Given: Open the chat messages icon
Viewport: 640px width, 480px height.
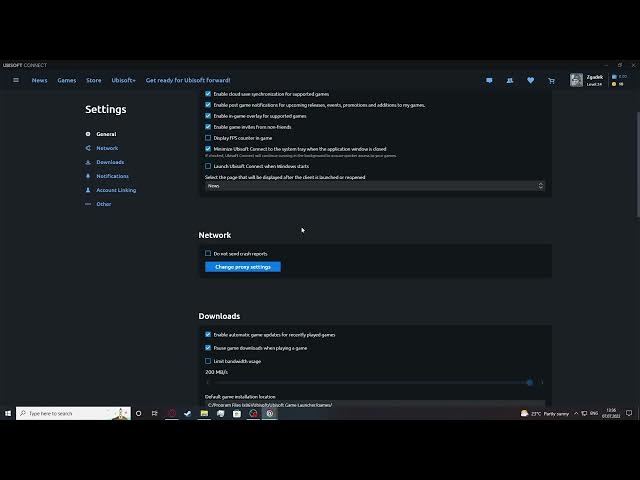Looking at the screenshot, I should [x=489, y=80].
